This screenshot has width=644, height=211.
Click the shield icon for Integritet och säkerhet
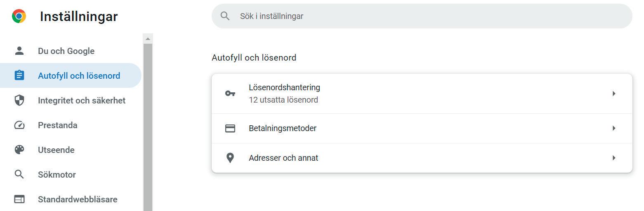coord(19,100)
